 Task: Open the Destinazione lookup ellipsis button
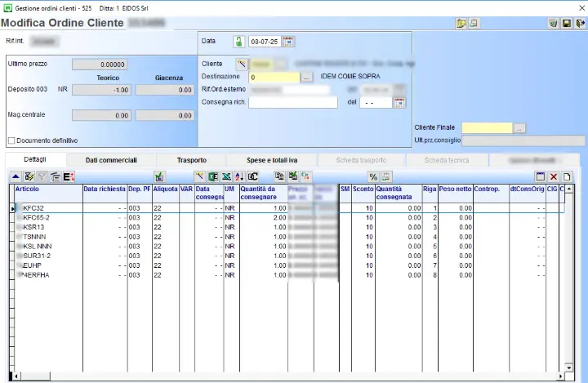pos(307,77)
